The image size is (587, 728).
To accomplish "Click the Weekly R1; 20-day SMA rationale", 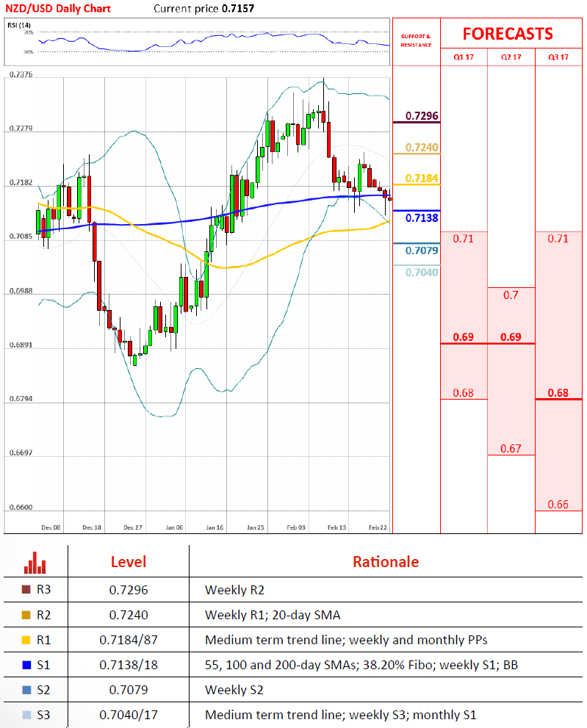I will 273,615.
